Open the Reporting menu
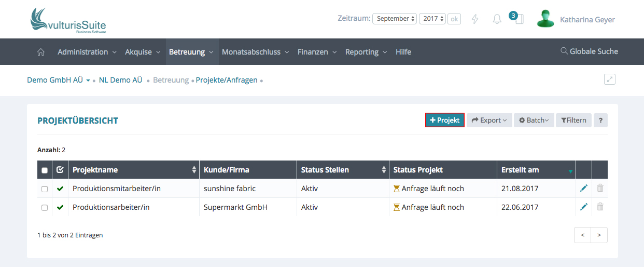 [366, 52]
